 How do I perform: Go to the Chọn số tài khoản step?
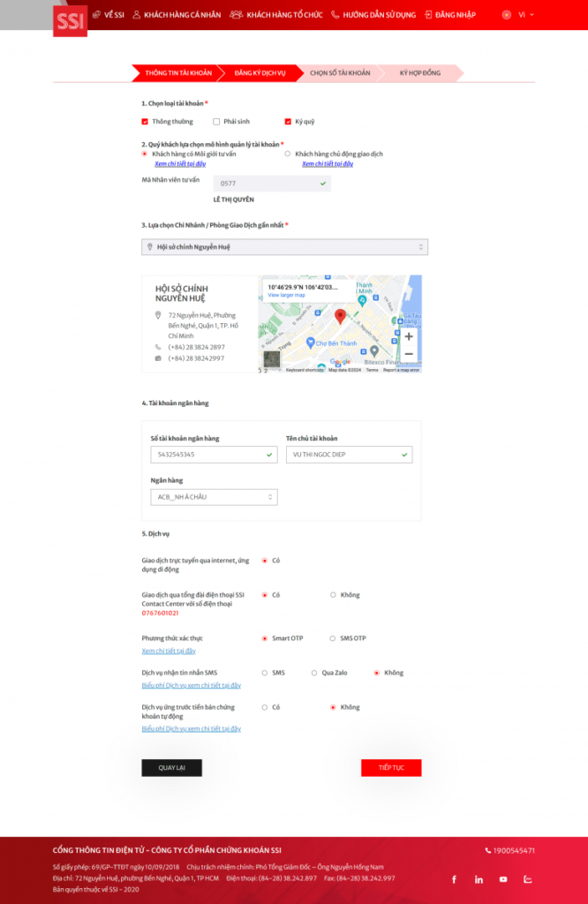[x=340, y=73]
